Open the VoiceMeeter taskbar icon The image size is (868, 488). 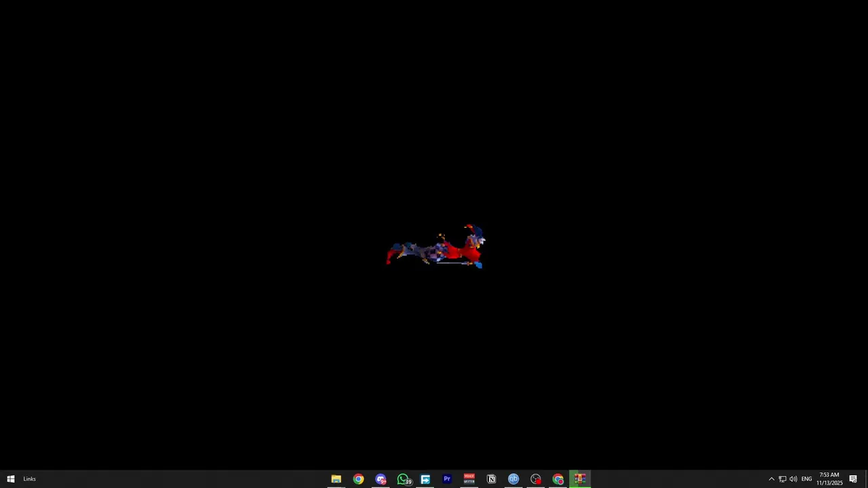[469, 479]
